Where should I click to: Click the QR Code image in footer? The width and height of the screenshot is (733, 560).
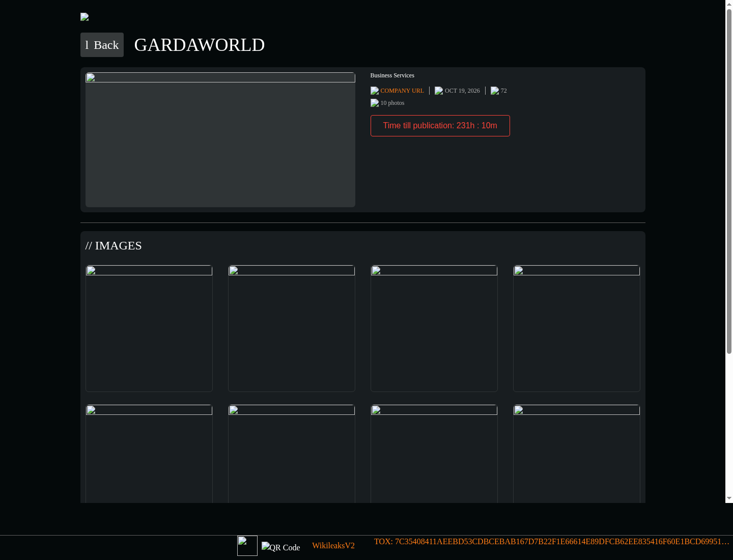tap(281, 548)
